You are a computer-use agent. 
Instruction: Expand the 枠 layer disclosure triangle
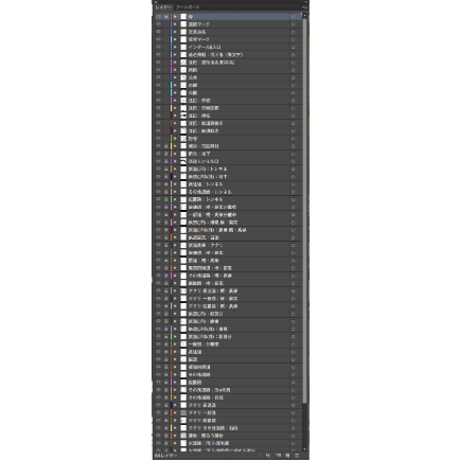175,16
